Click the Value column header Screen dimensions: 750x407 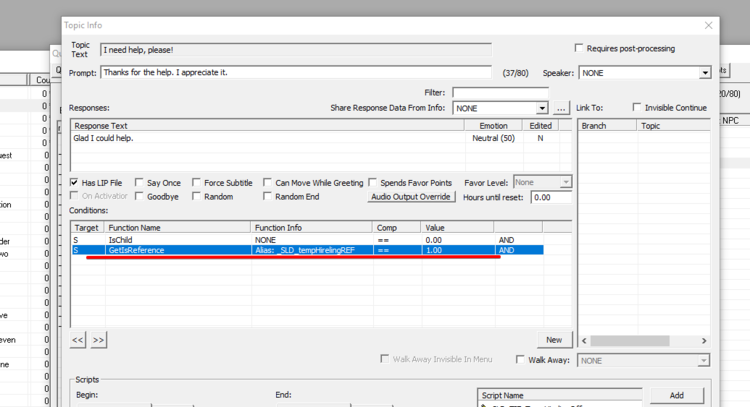[x=457, y=228]
